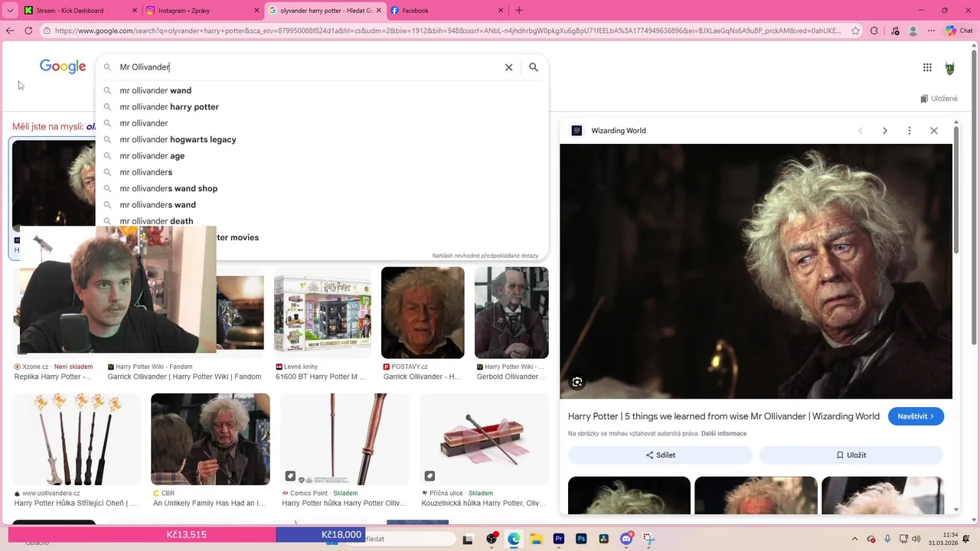Close the Facebook tab

[501, 11]
